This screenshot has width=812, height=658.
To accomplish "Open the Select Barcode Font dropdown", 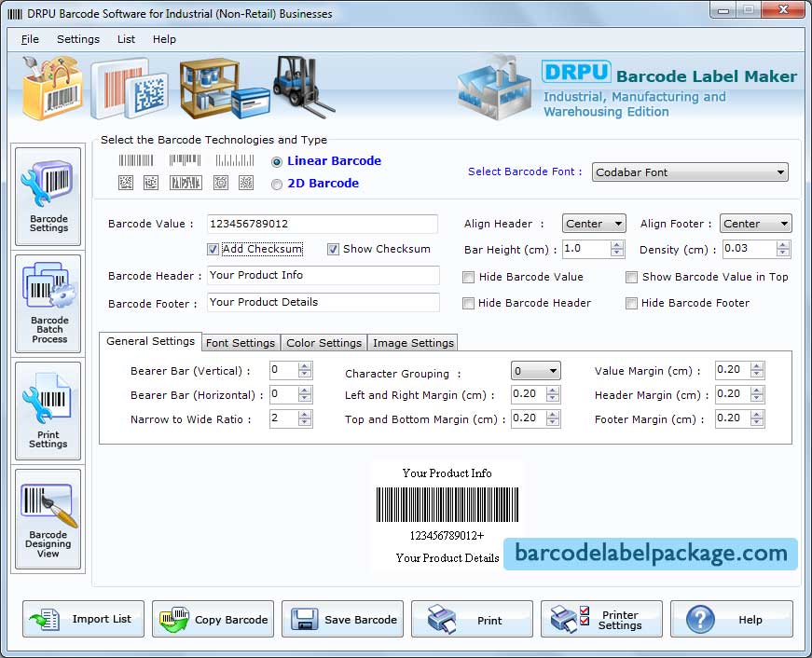I will [x=690, y=172].
